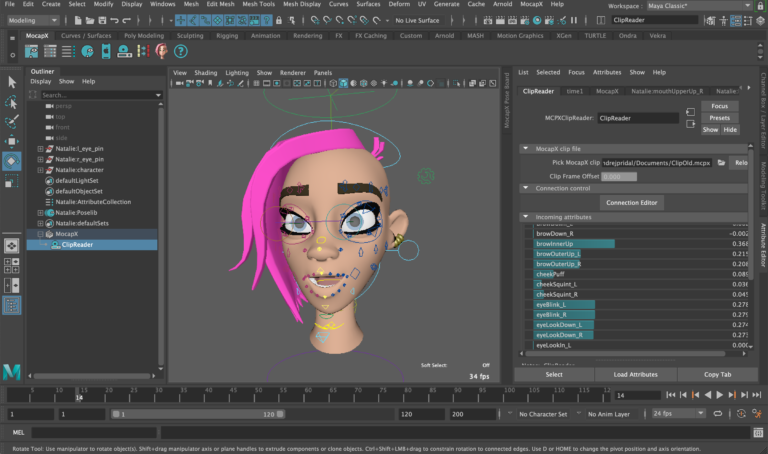Redo action arrow in status line
The image size is (768, 454).
(x=126, y=20)
